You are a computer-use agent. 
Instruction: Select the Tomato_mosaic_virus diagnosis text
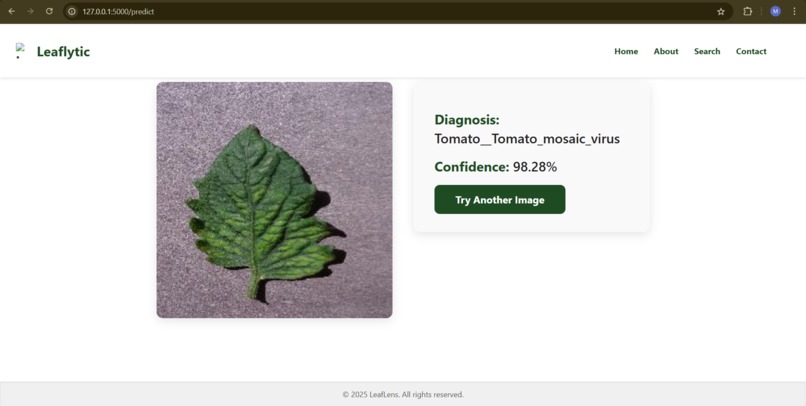tap(527, 139)
